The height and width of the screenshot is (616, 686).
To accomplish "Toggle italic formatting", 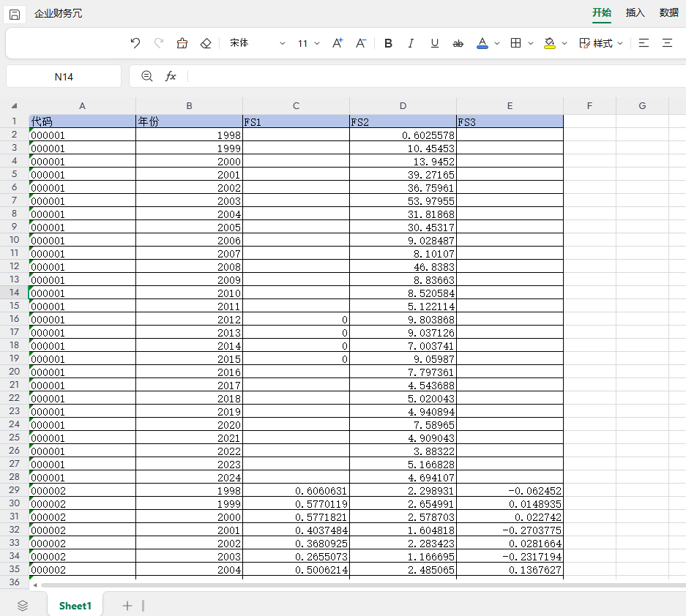I will point(411,43).
